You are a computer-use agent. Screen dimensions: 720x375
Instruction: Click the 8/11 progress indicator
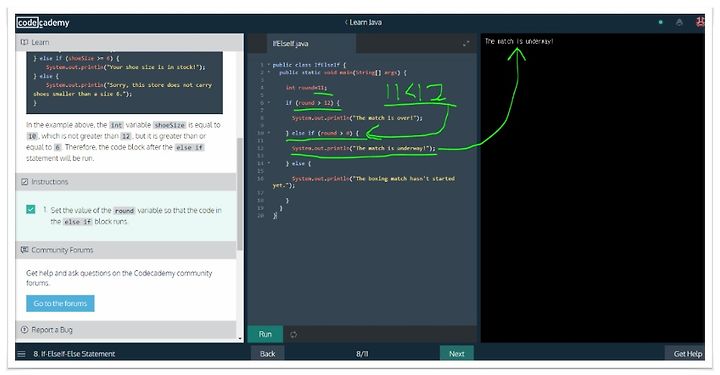pyautogui.click(x=362, y=354)
